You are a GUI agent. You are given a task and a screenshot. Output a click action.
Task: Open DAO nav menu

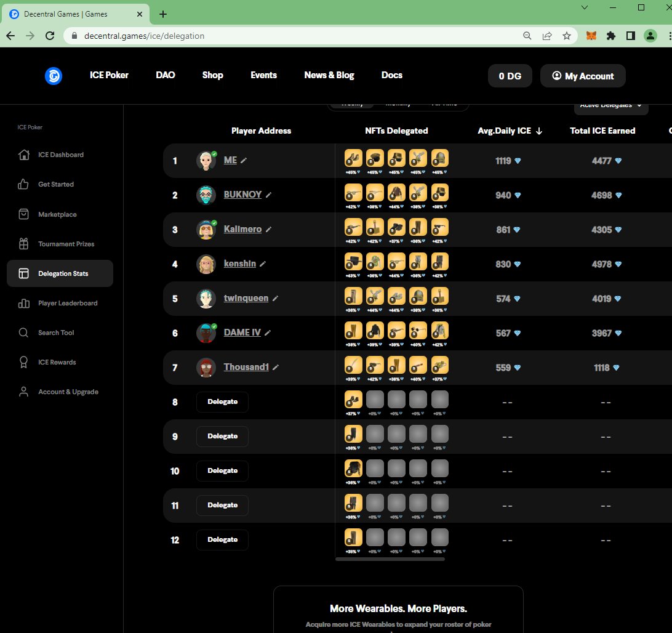166,75
